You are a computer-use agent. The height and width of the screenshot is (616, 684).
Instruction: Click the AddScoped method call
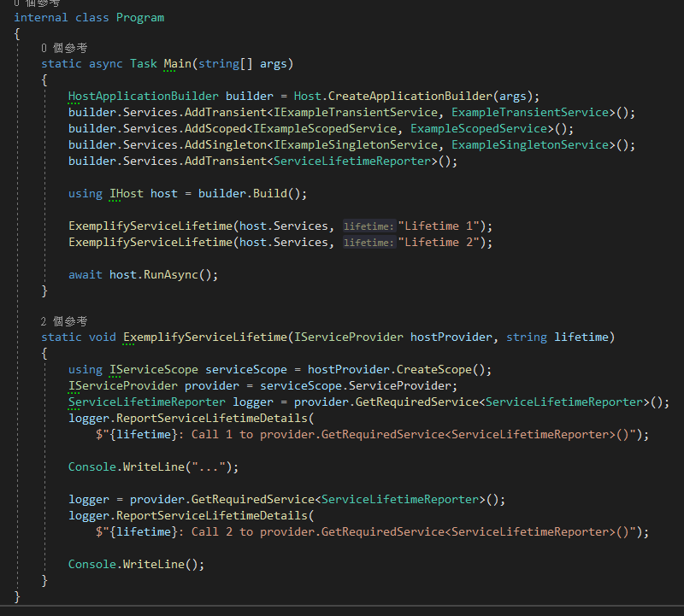(x=215, y=129)
